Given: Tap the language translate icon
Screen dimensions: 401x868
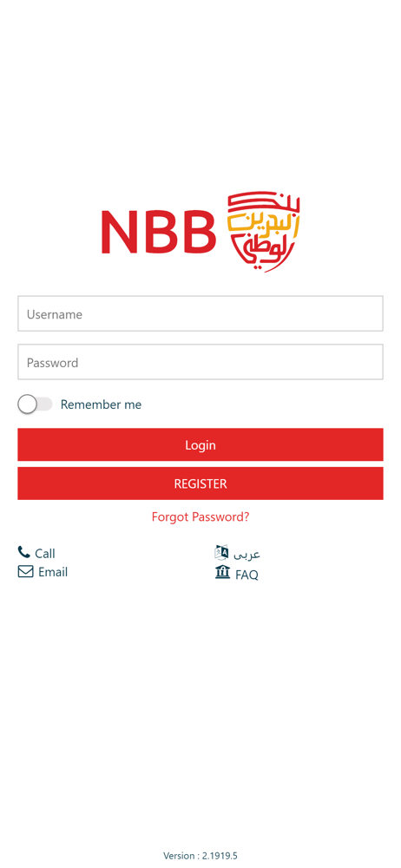Looking at the screenshot, I should pos(221,552).
